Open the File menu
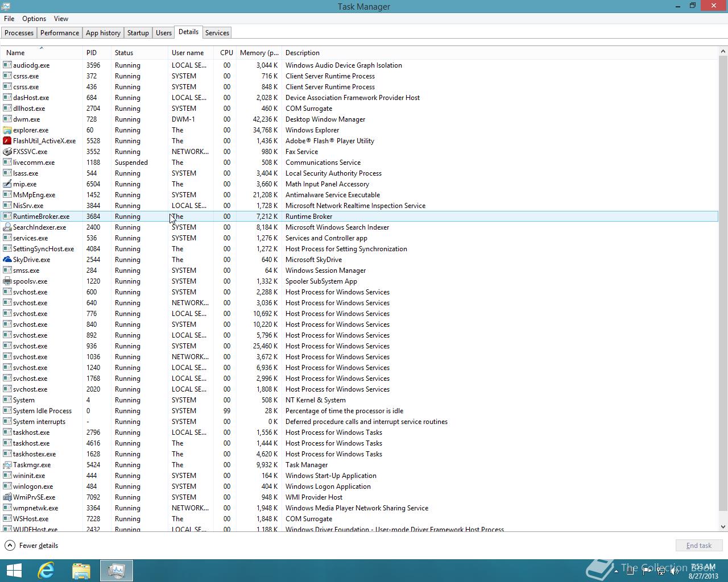The height and width of the screenshot is (582, 728). (9, 19)
